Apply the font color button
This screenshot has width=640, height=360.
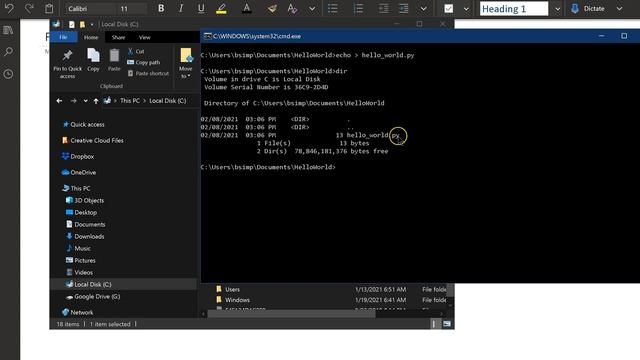(247, 9)
